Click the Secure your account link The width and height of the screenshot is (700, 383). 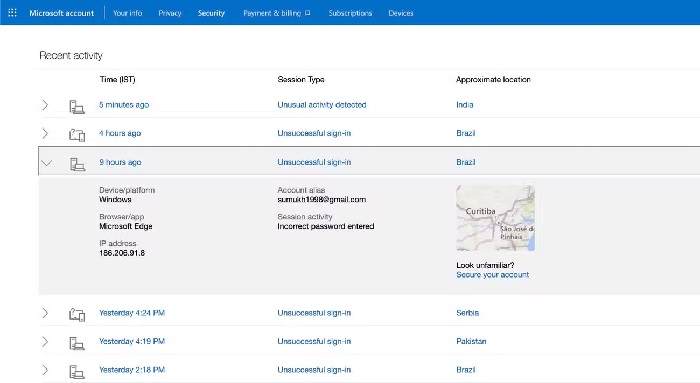pos(492,275)
